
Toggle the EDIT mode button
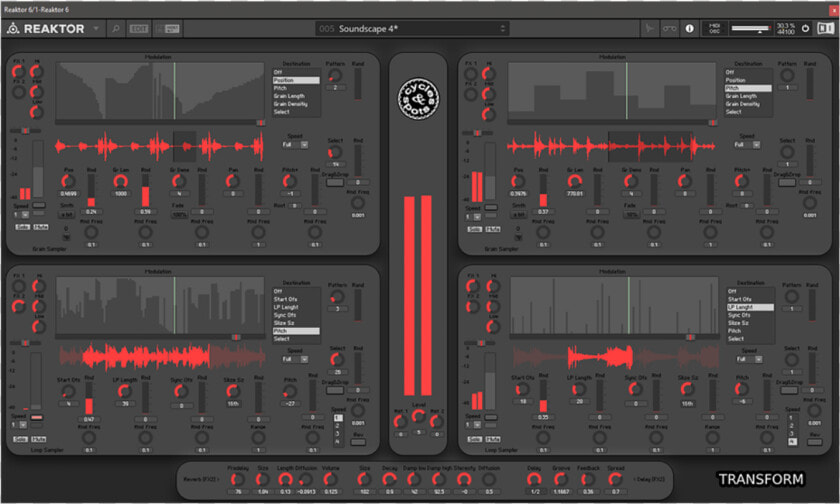(139, 29)
